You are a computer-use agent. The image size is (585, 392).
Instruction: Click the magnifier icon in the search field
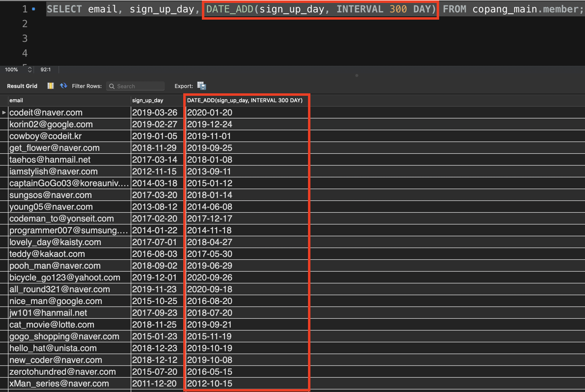(x=111, y=86)
